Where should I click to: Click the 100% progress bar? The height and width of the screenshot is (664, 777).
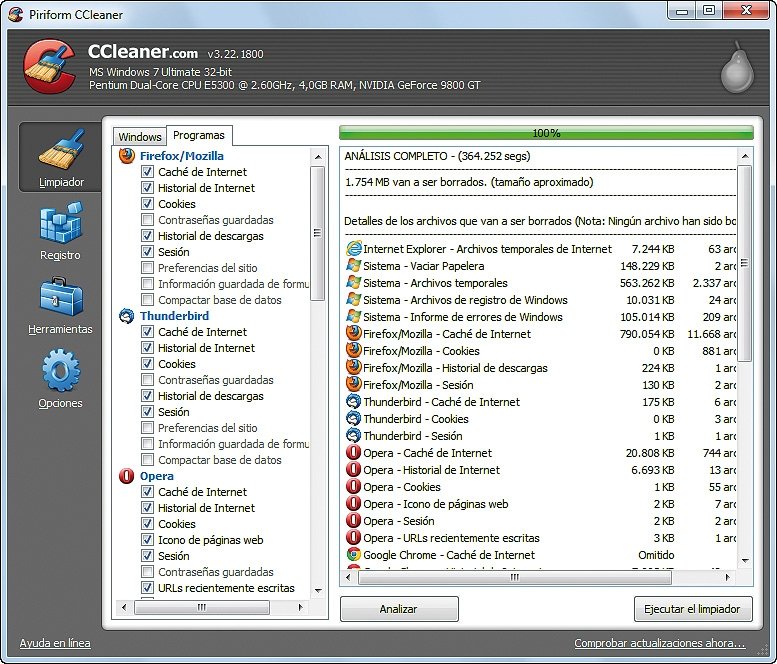(x=546, y=133)
